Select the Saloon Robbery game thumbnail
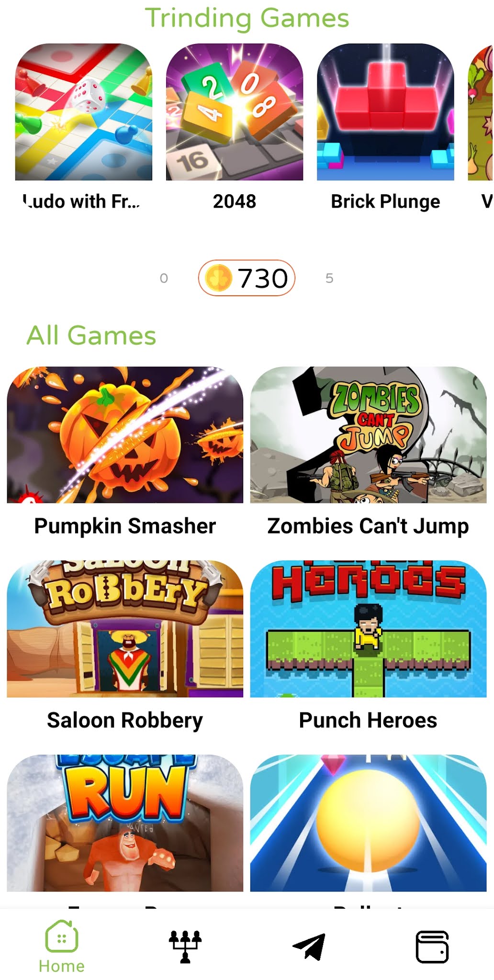The width and height of the screenshot is (494, 980). tap(125, 629)
